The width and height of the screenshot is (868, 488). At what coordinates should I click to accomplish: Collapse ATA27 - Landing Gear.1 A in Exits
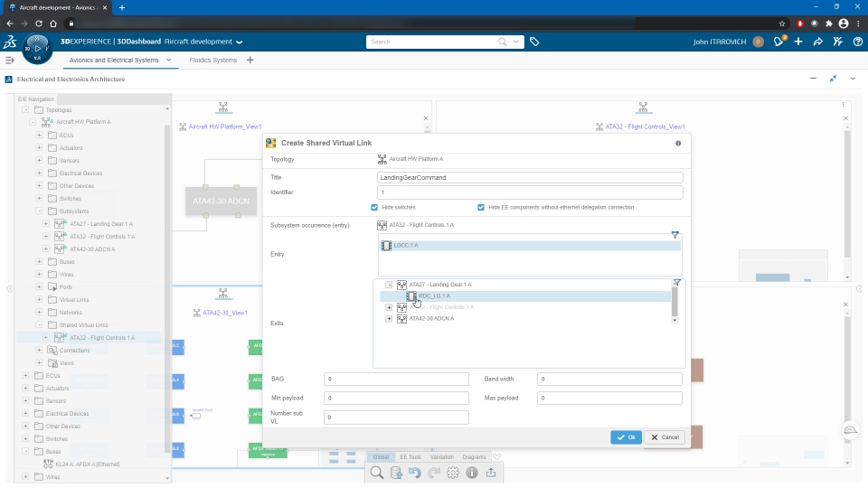389,285
